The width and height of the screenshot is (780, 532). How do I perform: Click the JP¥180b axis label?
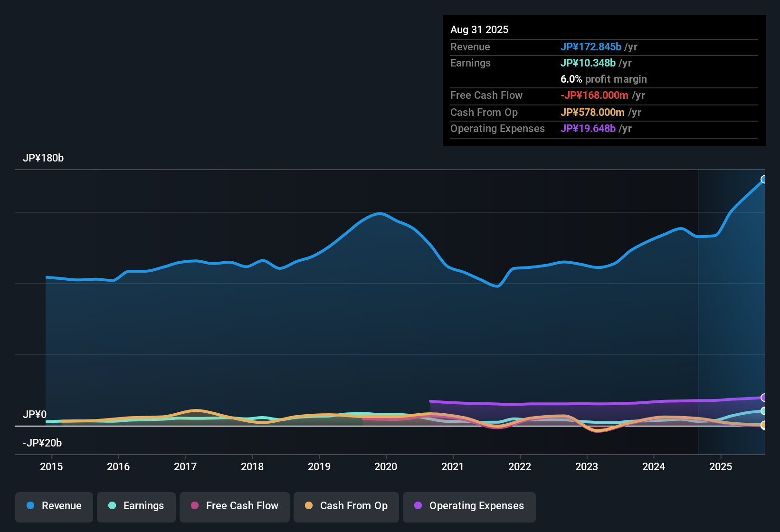[x=43, y=158]
